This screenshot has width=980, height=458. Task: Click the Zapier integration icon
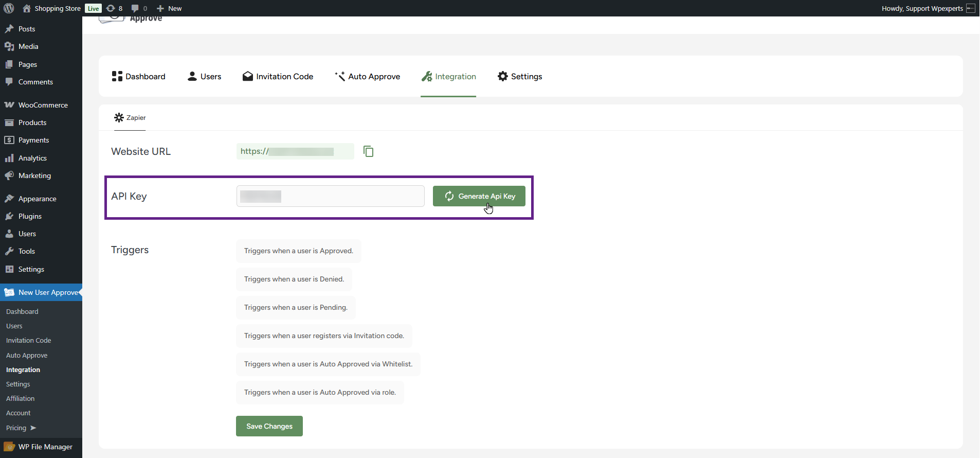[x=119, y=118]
